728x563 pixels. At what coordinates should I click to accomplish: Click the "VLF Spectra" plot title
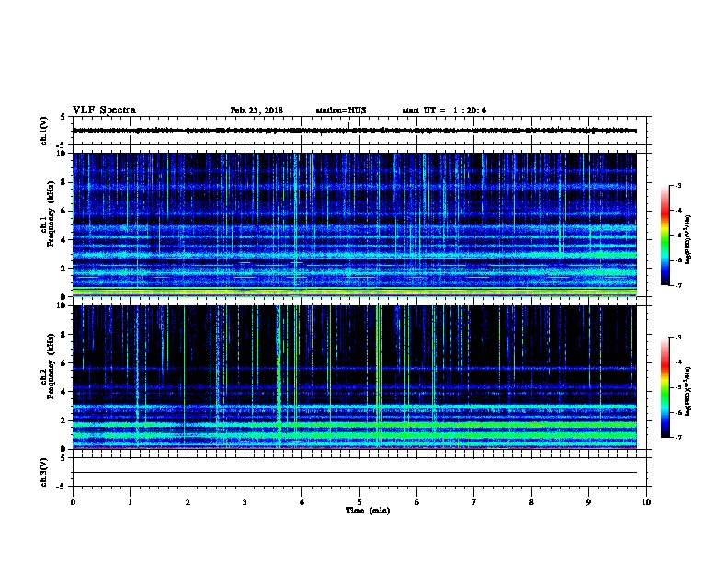[104, 110]
